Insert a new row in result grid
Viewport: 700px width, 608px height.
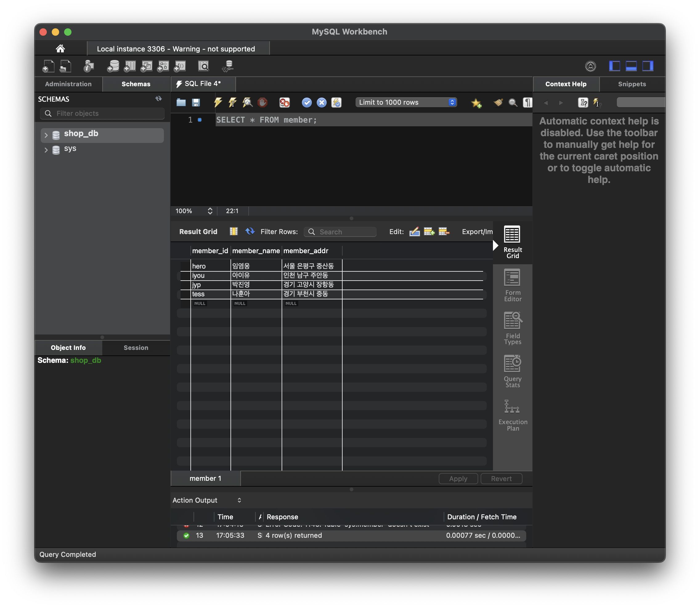(x=429, y=232)
